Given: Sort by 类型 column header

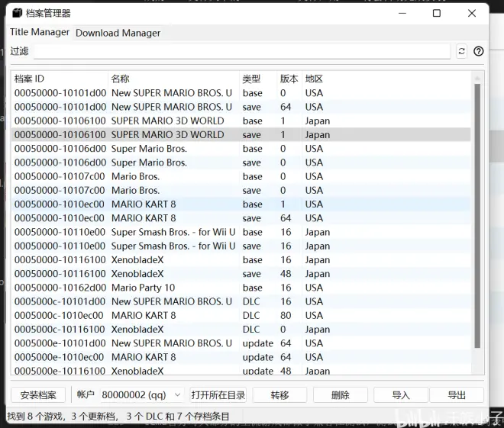Looking at the screenshot, I should click(x=258, y=79).
